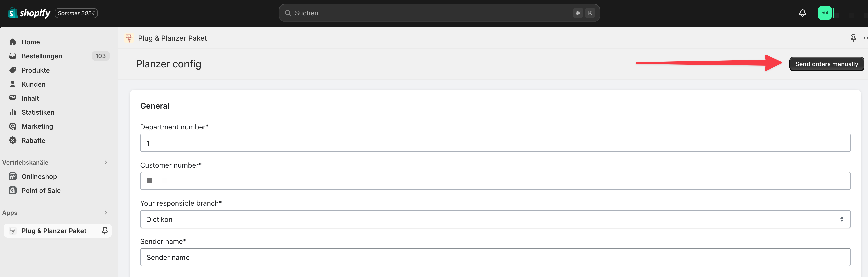Click Send orders manually button
The image size is (868, 277).
tap(826, 64)
